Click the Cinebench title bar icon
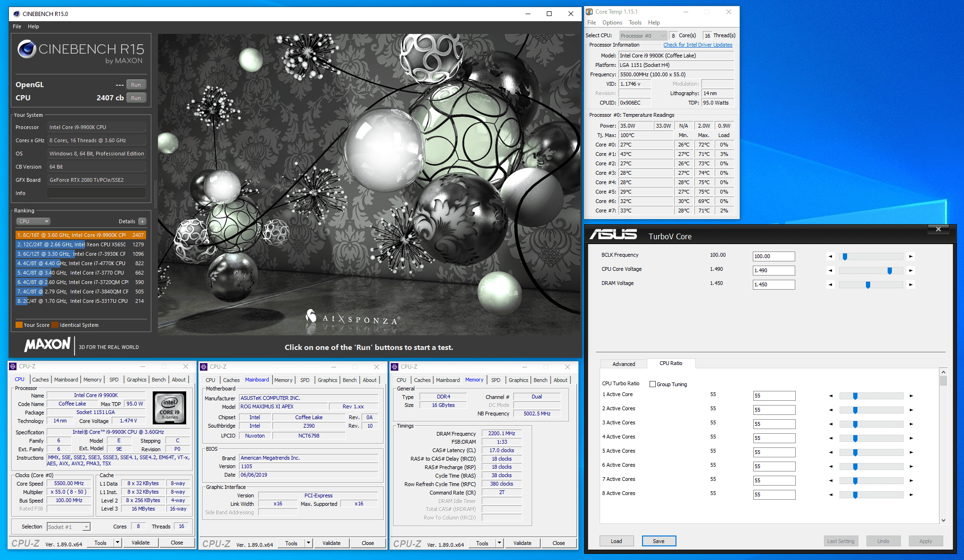The height and width of the screenshot is (560, 964). pos(16,14)
